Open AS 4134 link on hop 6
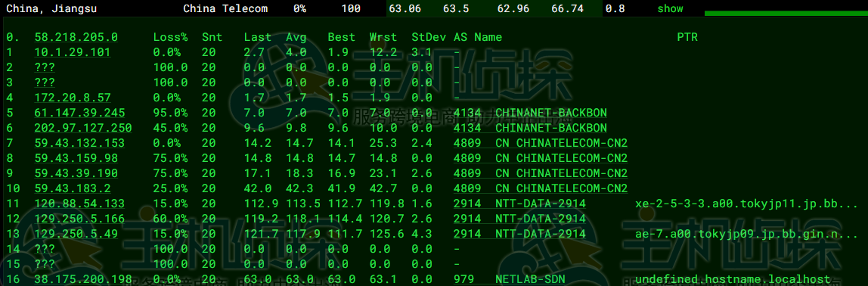The height and width of the screenshot is (286, 868). tap(530, 127)
